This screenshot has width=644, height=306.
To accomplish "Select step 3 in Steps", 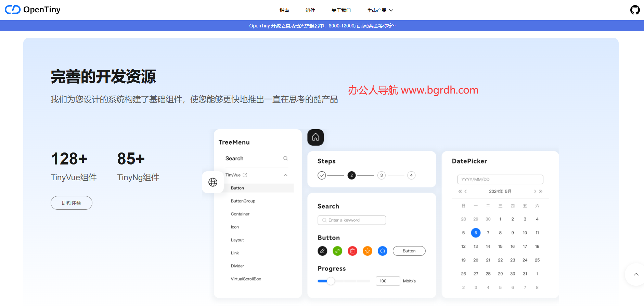I will [x=381, y=175].
